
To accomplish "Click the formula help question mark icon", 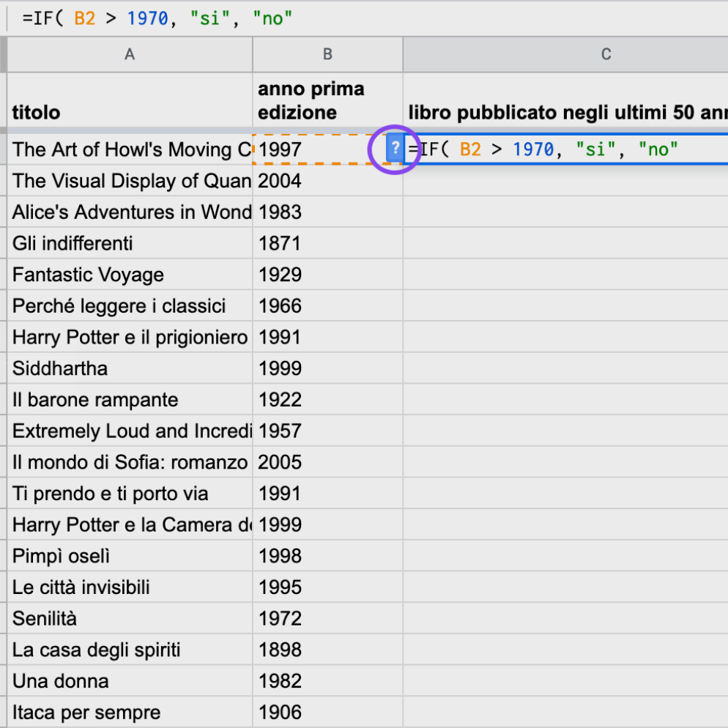I will click(395, 149).
